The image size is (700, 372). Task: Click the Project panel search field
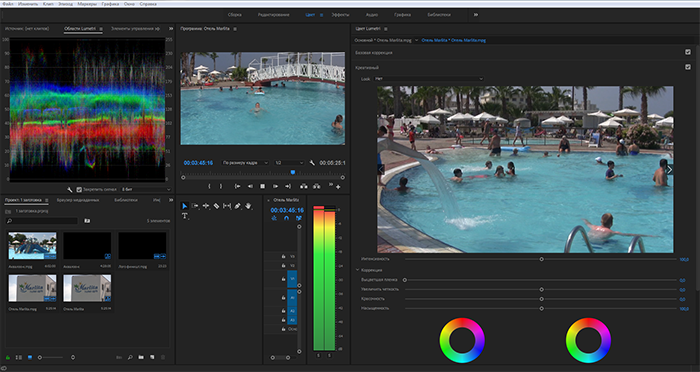tap(42, 221)
